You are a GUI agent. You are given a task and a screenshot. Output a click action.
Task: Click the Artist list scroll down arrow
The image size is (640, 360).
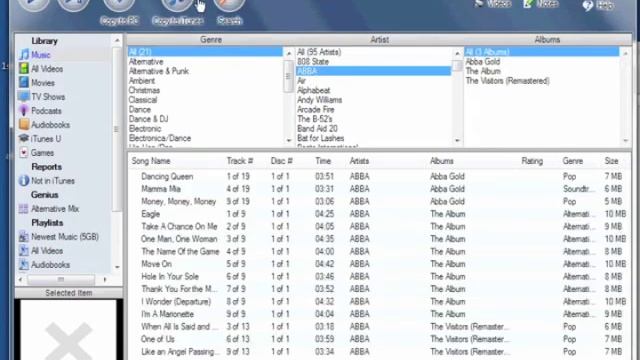(457, 140)
